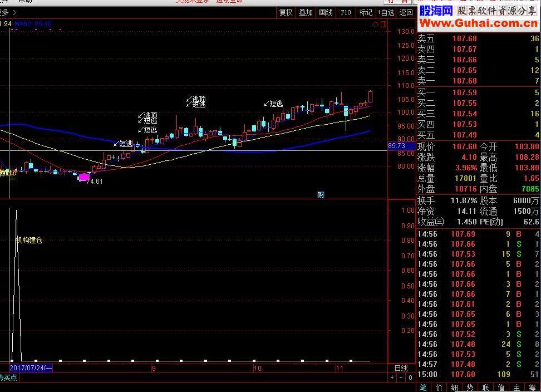Click the Www.Guhai.com.cn link
The image size is (541, 392).
click(x=479, y=23)
